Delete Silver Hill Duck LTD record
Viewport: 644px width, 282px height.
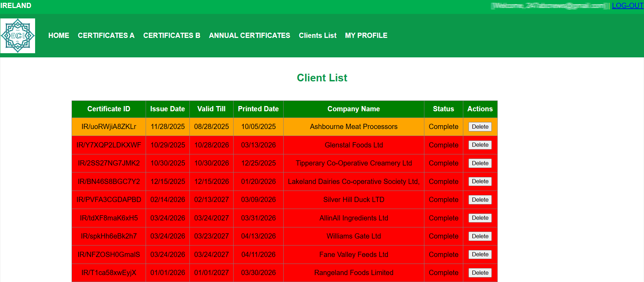480,200
